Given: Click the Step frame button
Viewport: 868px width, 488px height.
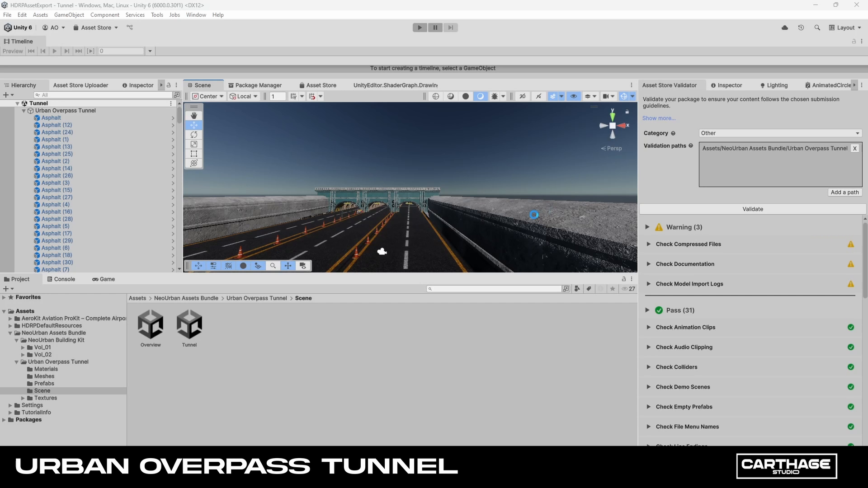Looking at the screenshot, I should (450, 28).
